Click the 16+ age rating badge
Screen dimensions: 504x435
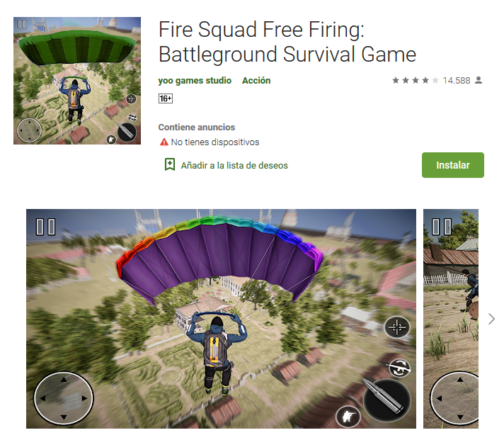coord(165,98)
